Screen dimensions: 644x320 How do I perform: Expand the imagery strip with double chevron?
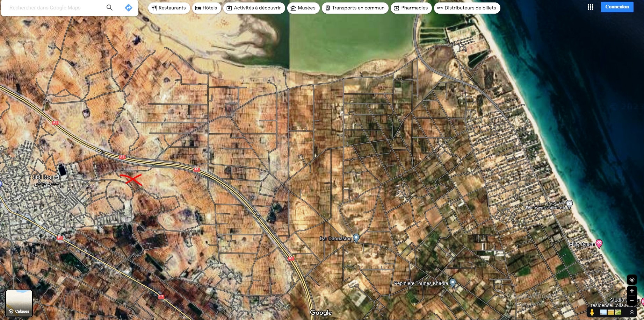point(632,312)
